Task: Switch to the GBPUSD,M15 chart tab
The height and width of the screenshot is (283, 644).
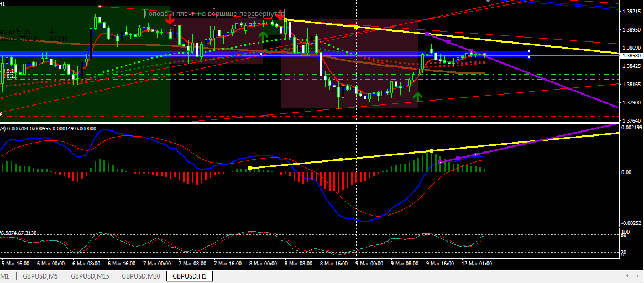Action: [89, 276]
